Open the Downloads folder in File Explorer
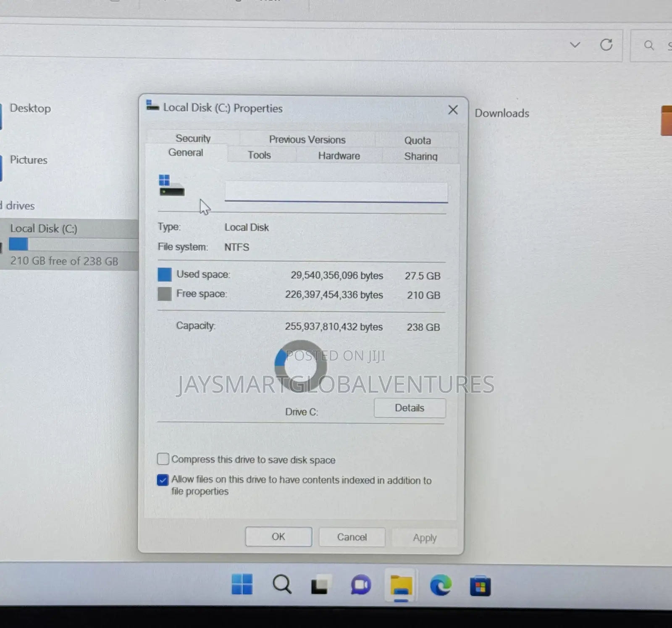Screen dimensions: 672x628 point(502,113)
